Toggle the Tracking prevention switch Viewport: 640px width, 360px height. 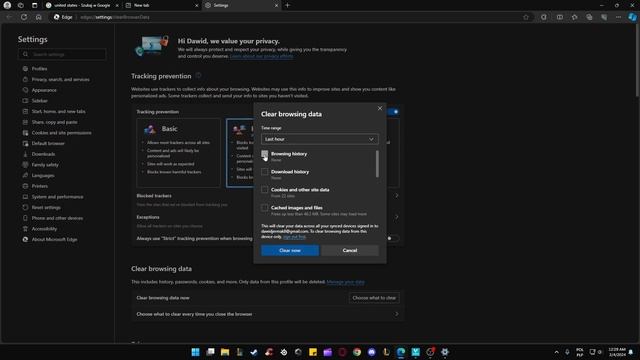pos(393,112)
